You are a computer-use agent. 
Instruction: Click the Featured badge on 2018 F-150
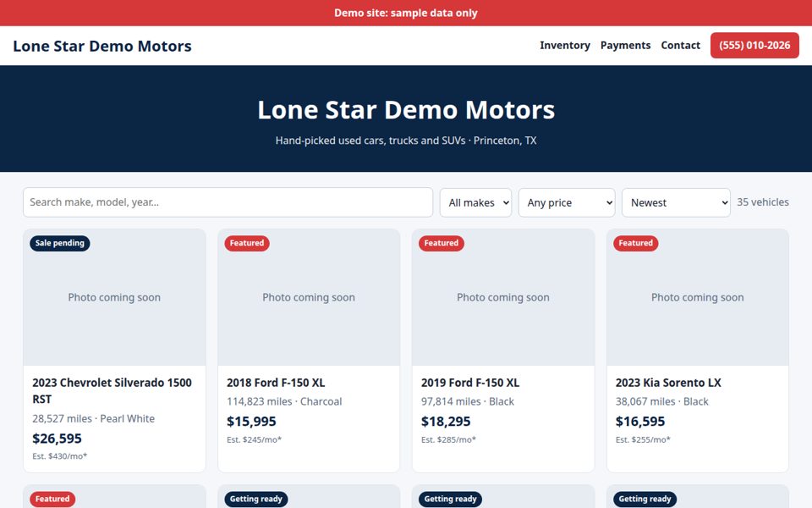click(x=246, y=243)
